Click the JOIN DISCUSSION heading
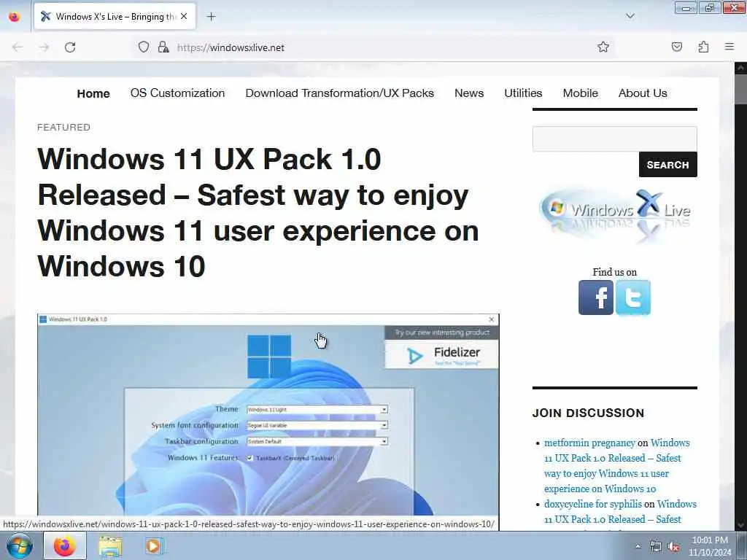 588,413
